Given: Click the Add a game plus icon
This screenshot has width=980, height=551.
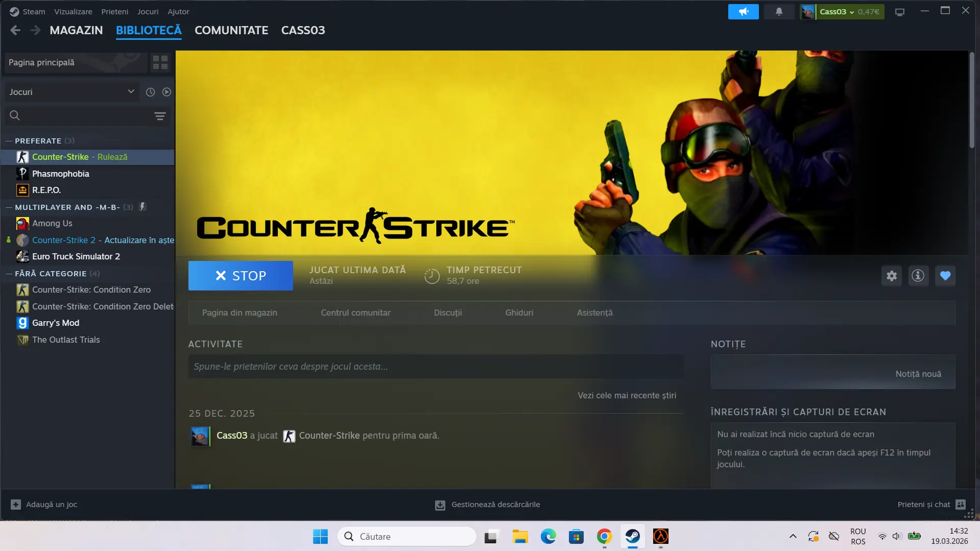Looking at the screenshot, I should [16, 505].
